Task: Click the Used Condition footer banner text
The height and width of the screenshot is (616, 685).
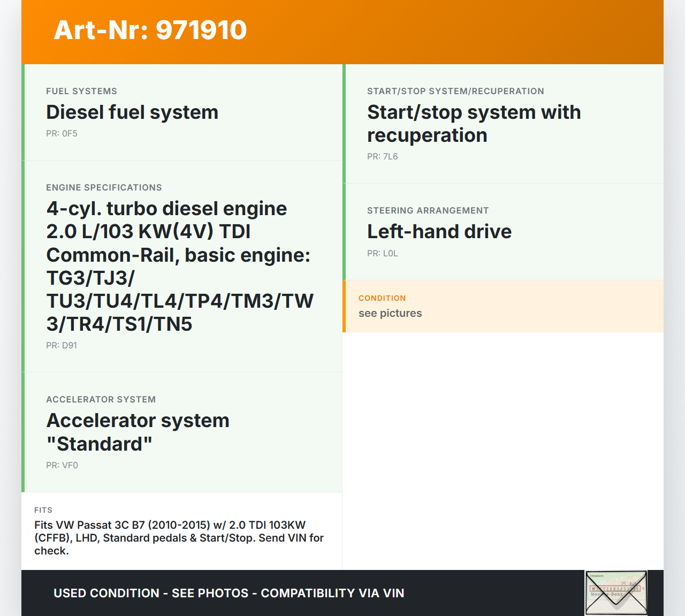Action: click(229, 593)
